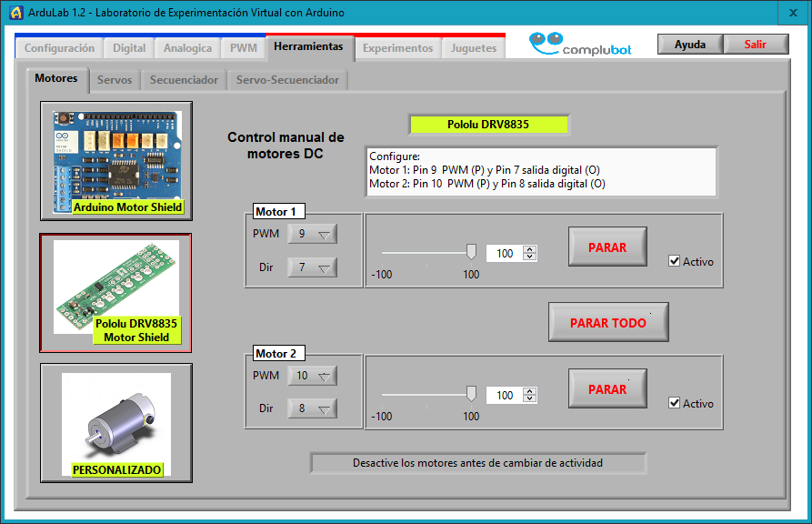The height and width of the screenshot is (524, 812).
Task: Open Motor 2 Dir pin dropdown
Action: point(312,408)
